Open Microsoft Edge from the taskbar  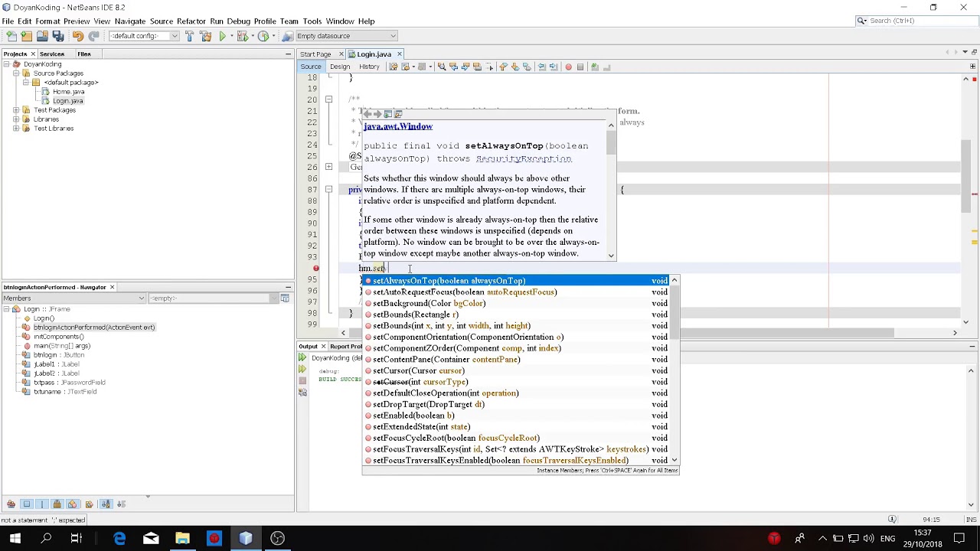(119, 539)
